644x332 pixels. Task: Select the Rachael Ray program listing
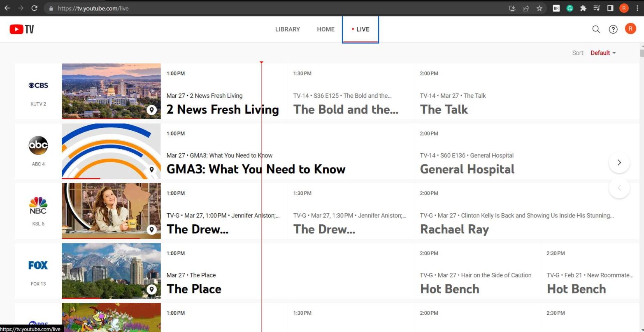pyautogui.click(x=454, y=229)
